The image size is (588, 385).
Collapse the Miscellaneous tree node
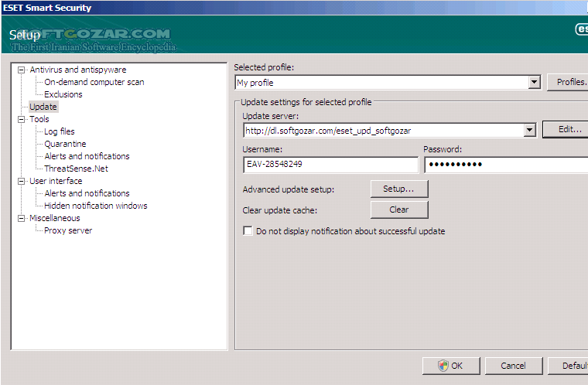coord(22,218)
